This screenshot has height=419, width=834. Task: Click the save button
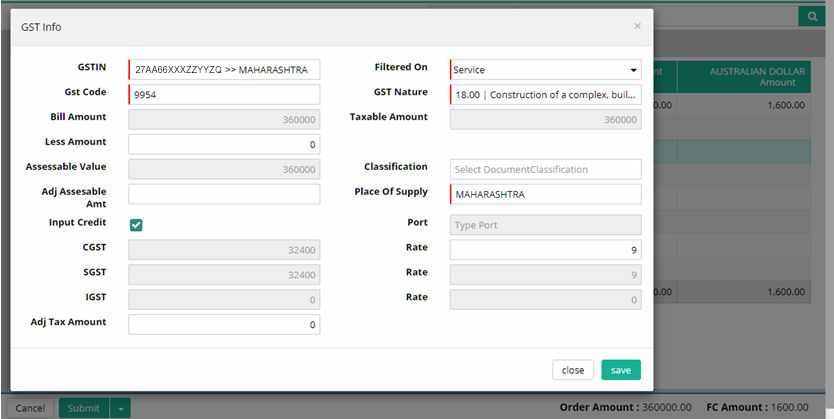pos(621,370)
